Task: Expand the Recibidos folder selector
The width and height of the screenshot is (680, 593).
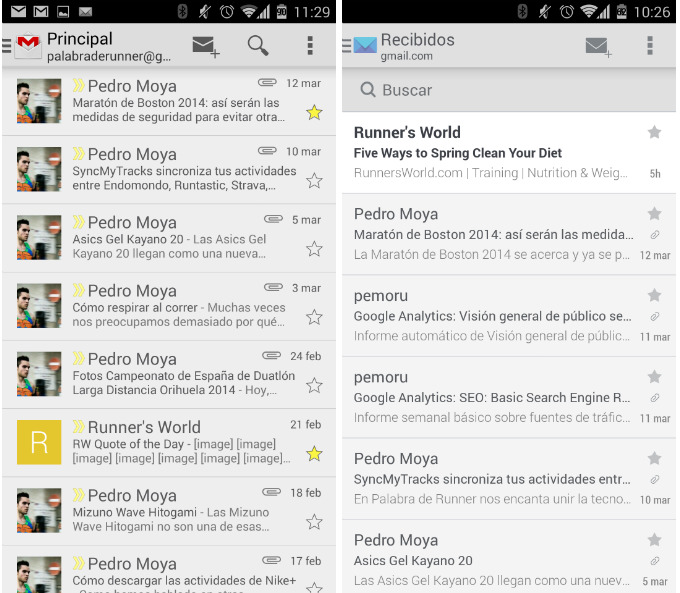Action: click(x=417, y=47)
